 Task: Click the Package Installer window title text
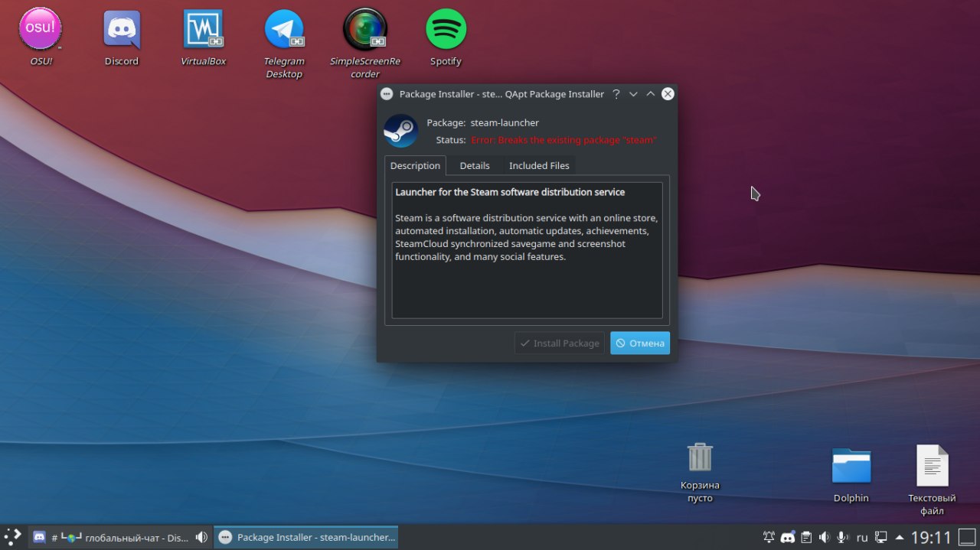501,94
